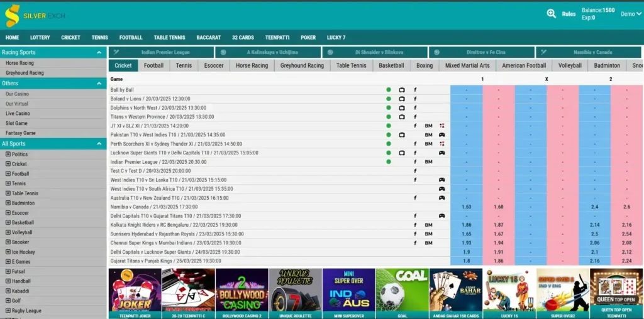
Task: Expand the Kabaddi tree node
Action: tap(8, 291)
